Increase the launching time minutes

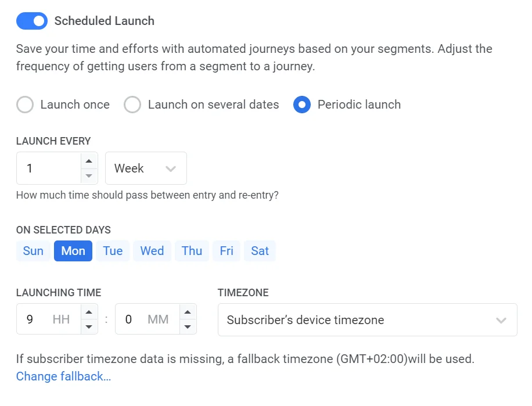(x=187, y=312)
